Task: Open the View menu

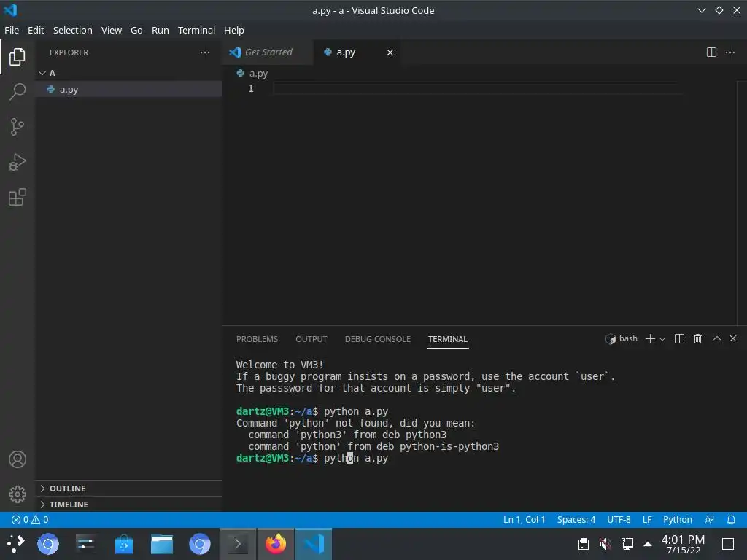Action: click(x=112, y=30)
